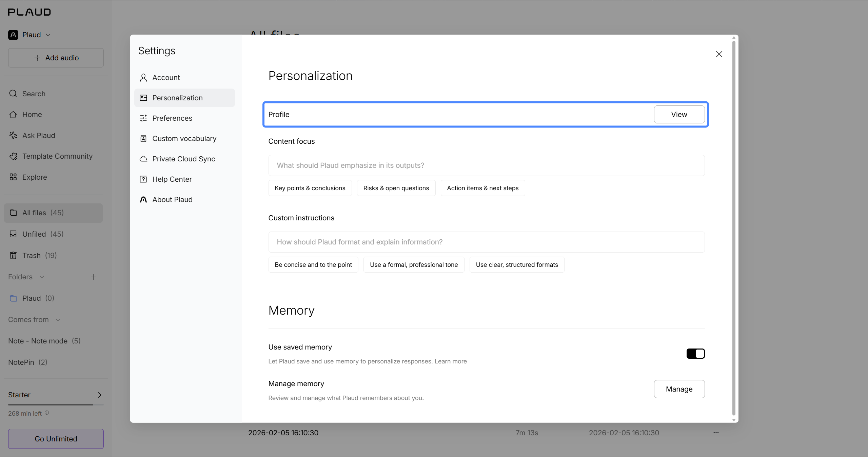
Task: Click the 7m 13s duration cell
Action: pyautogui.click(x=527, y=433)
